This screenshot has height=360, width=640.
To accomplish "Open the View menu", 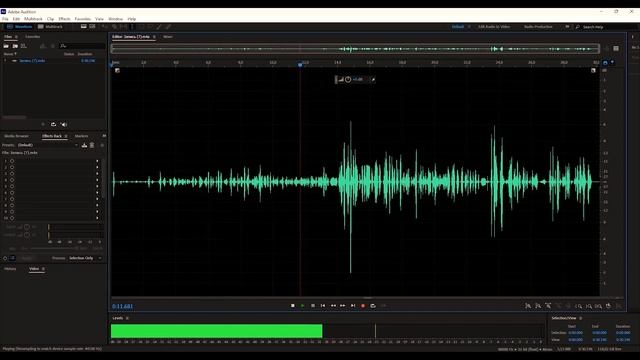I will (x=99, y=19).
